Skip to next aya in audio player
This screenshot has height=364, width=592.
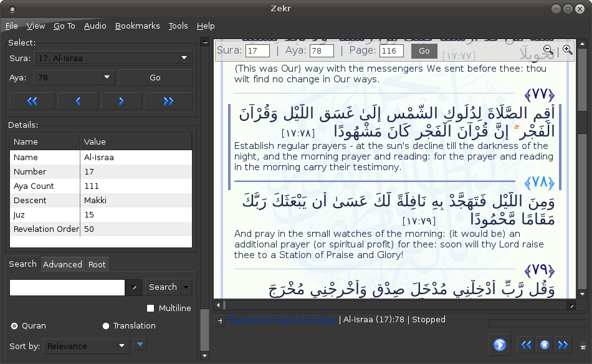tap(563, 345)
